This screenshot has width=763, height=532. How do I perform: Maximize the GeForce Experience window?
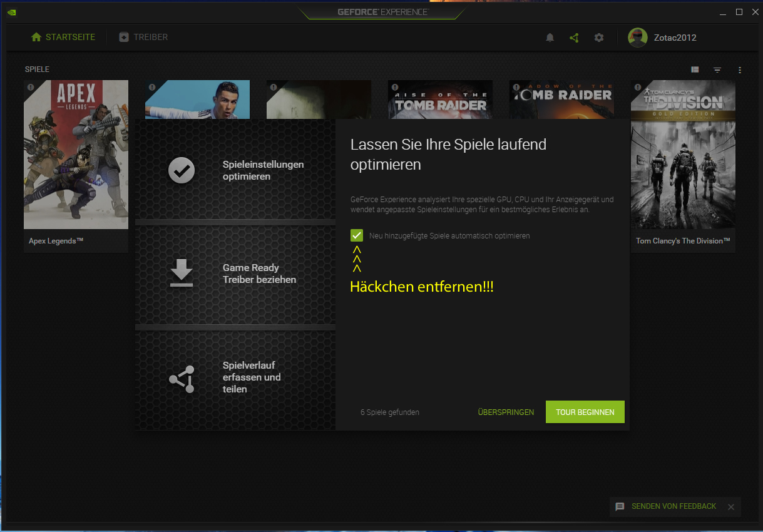(x=739, y=12)
